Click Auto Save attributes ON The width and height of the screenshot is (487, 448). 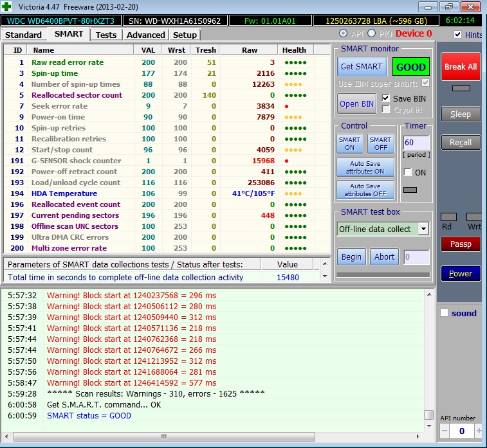365,168
